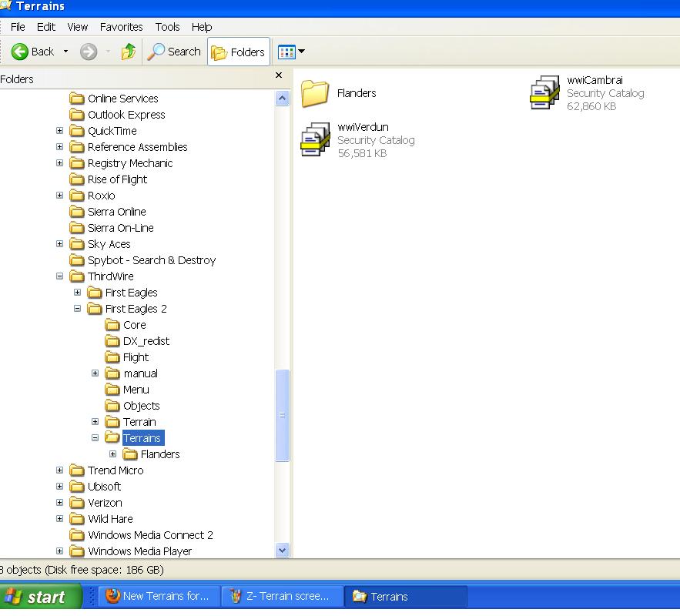Open the View menu
Viewport: 680px width, 616px height.
pos(78,27)
